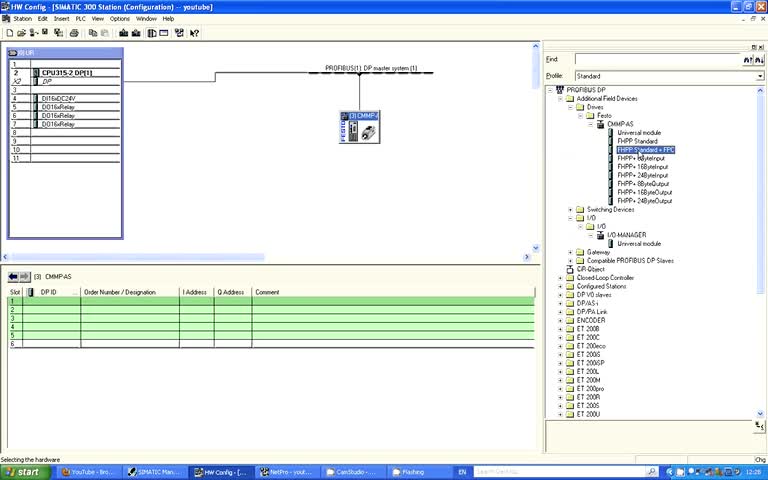This screenshot has height=480, width=768.
Task: Collapse the I/O-MANAGER node
Action: point(590,235)
